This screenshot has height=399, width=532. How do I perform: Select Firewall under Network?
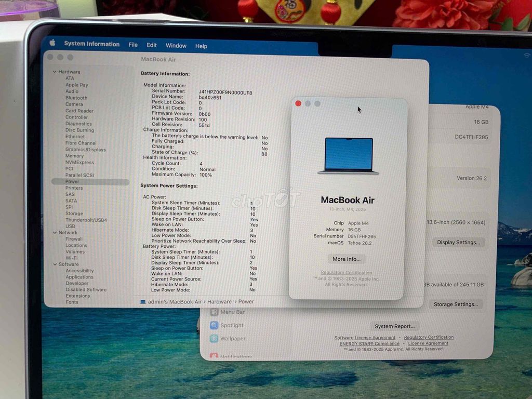[74, 239]
